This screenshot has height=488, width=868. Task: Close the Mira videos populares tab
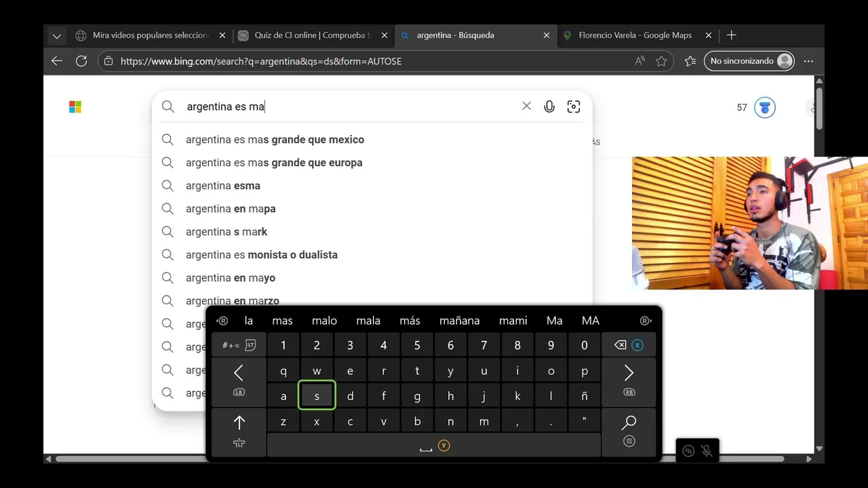(x=222, y=35)
